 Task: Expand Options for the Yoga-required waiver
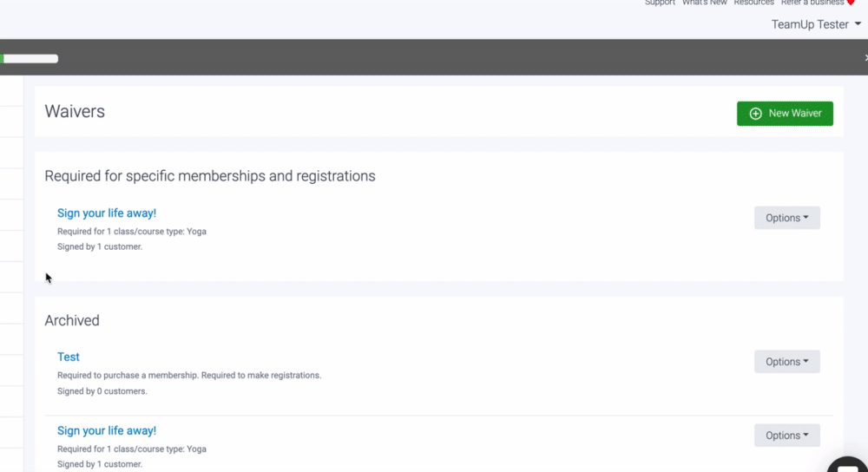786,218
